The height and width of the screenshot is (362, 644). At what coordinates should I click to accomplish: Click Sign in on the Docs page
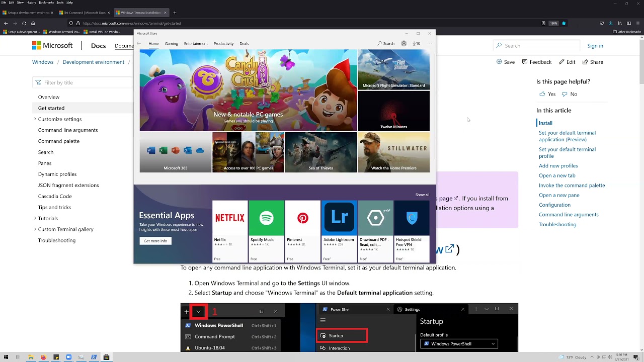595,46
